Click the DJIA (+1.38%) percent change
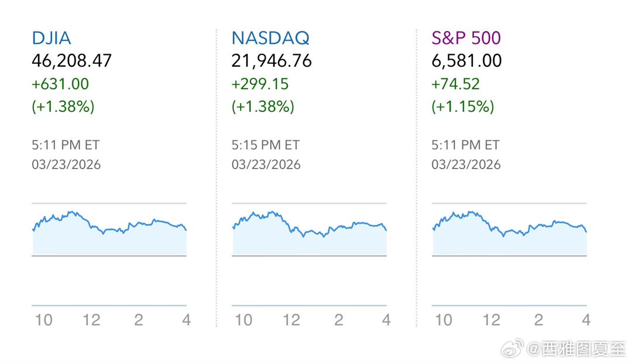 pyautogui.click(x=63, y=107)
